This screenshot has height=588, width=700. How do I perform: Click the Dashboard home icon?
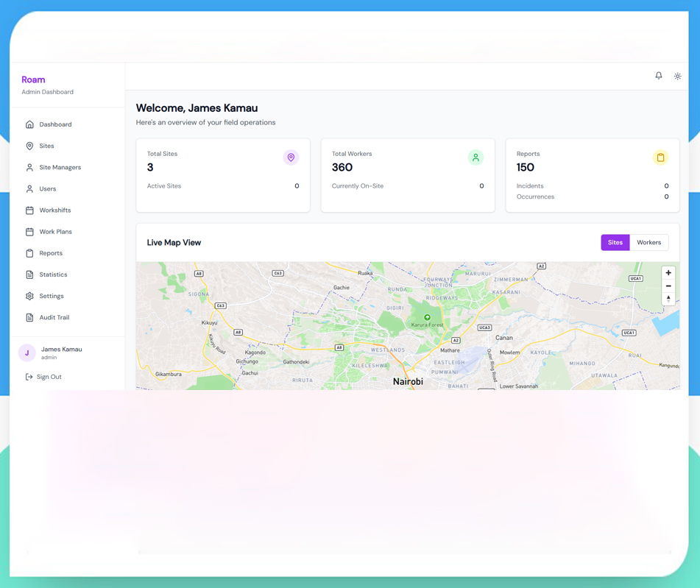pos(29,124)
